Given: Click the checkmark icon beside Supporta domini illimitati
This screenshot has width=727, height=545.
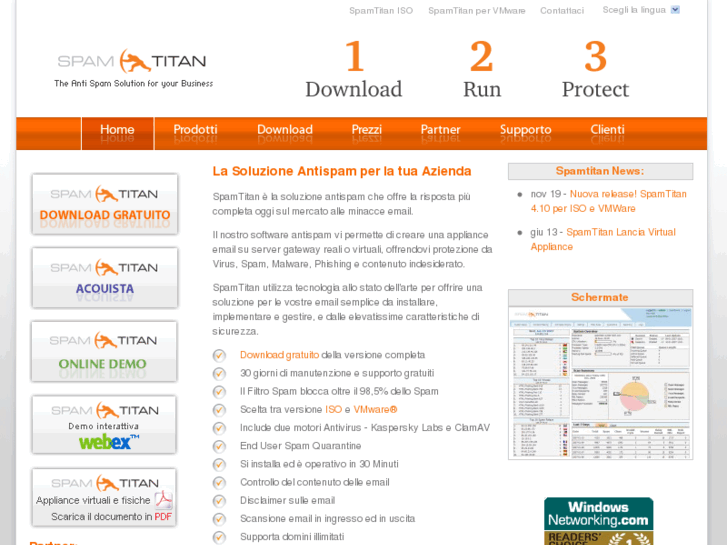Looking at the screenshot, I should click(219, 537).
